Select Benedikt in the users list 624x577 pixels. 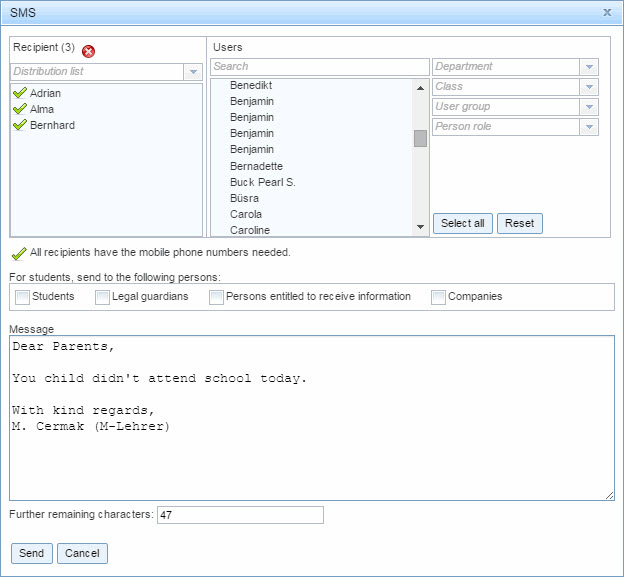251,85
